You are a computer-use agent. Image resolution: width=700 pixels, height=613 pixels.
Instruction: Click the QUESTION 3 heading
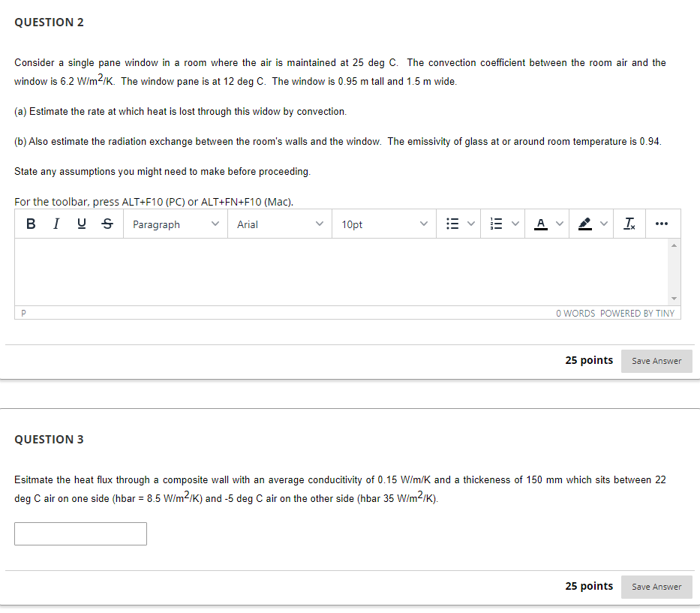tap(49, 440)
